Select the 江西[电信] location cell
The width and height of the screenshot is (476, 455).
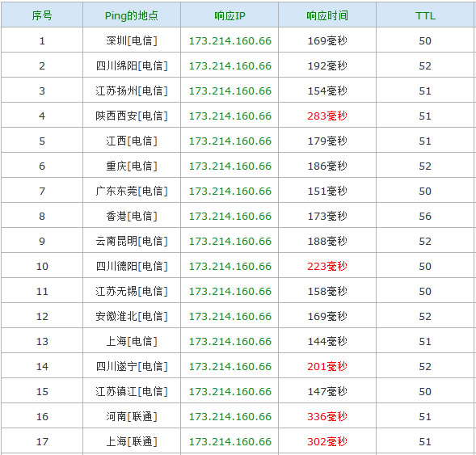click(x=132, y=141)
